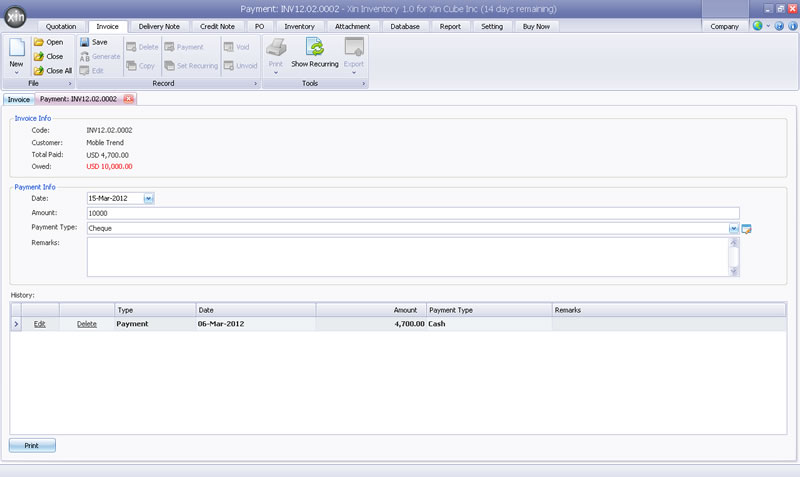Switch to the Invoice document tab
This screenshot has width=800, height=477.
point(19,99)
